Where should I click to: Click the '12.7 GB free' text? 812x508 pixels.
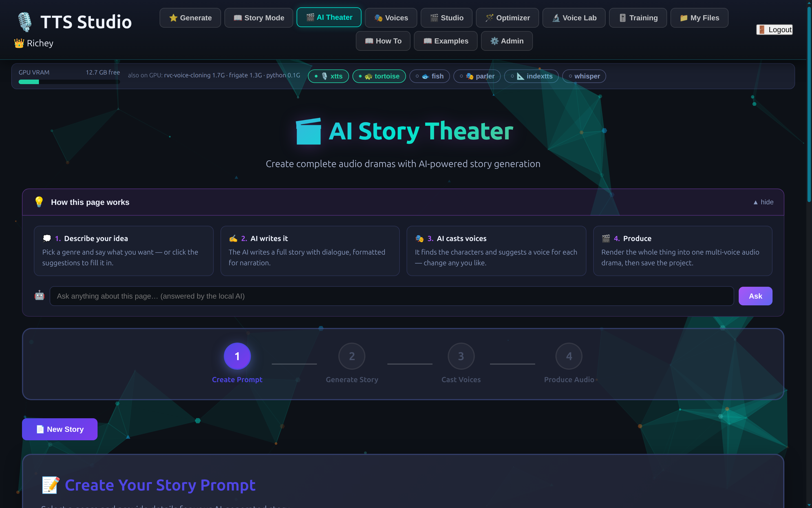103,72
